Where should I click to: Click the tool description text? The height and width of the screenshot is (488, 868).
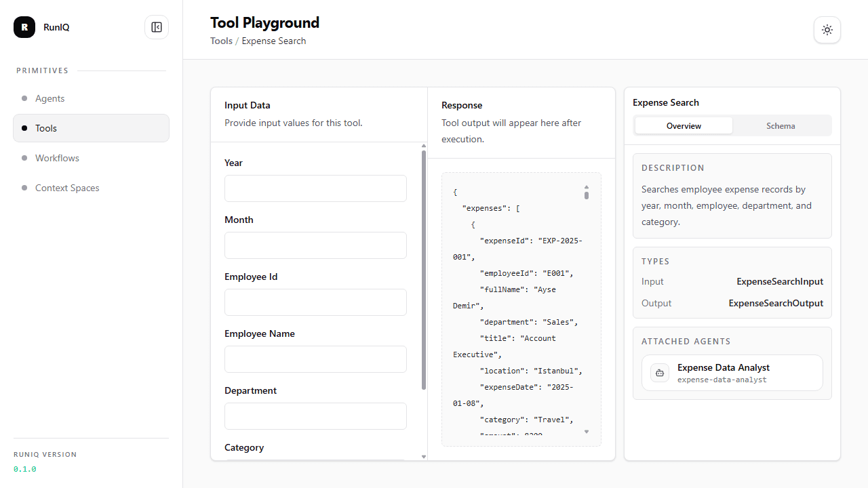pyautogui.click(x=727, y=205)
